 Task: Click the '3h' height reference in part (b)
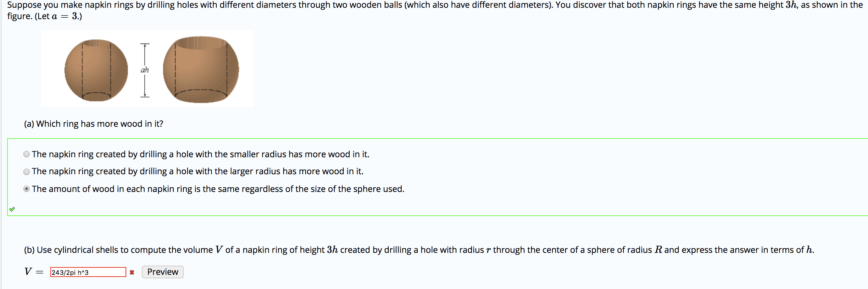333,249
